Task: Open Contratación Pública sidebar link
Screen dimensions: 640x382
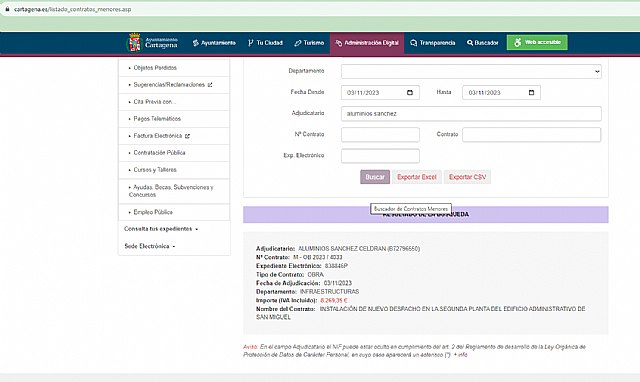Action: point(159,153)
